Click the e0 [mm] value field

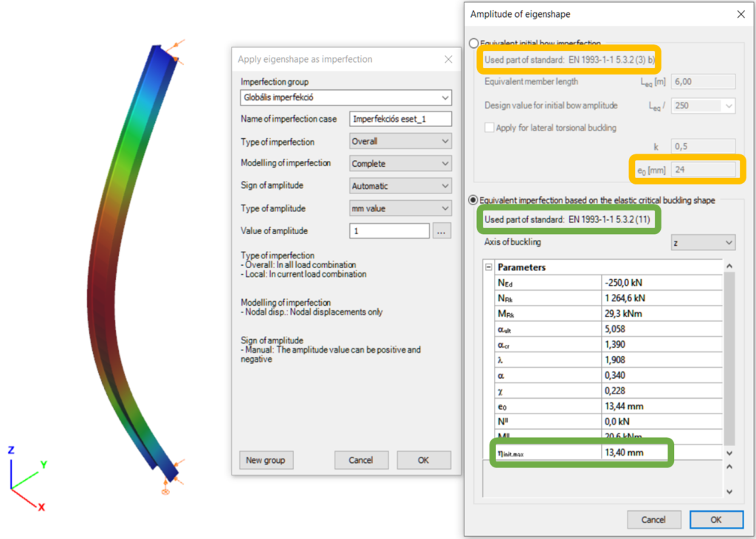[703, 169]
